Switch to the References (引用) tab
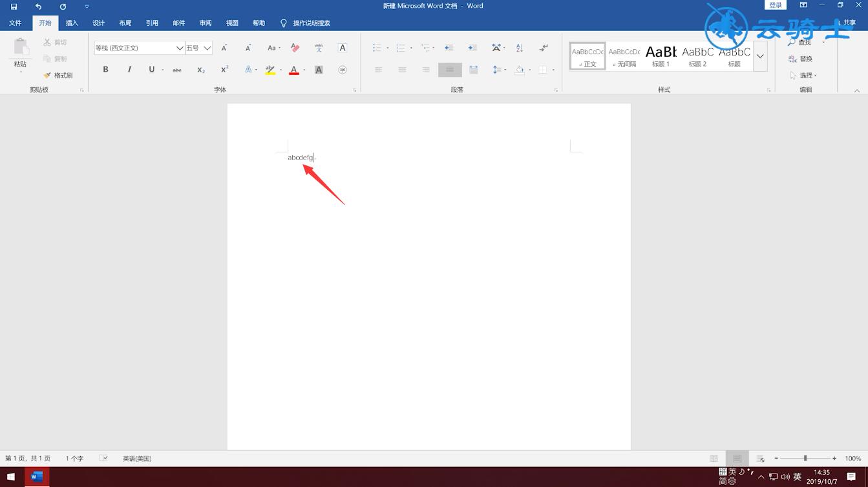The image size is (868, 487). pyautogui.click(x=152, y=23)
